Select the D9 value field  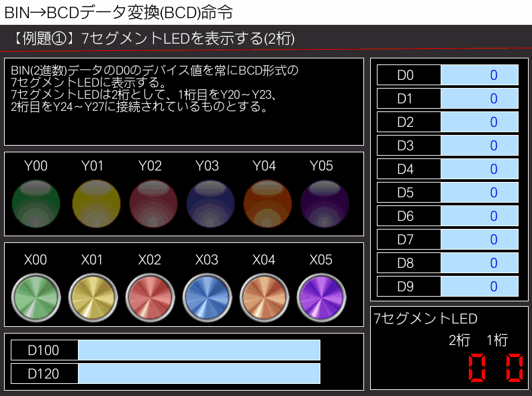point(480,287)
